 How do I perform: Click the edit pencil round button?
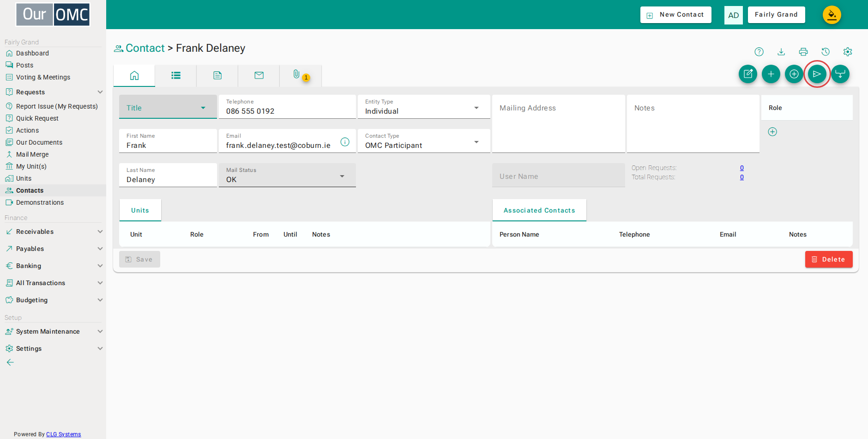[x=748, y=74]
